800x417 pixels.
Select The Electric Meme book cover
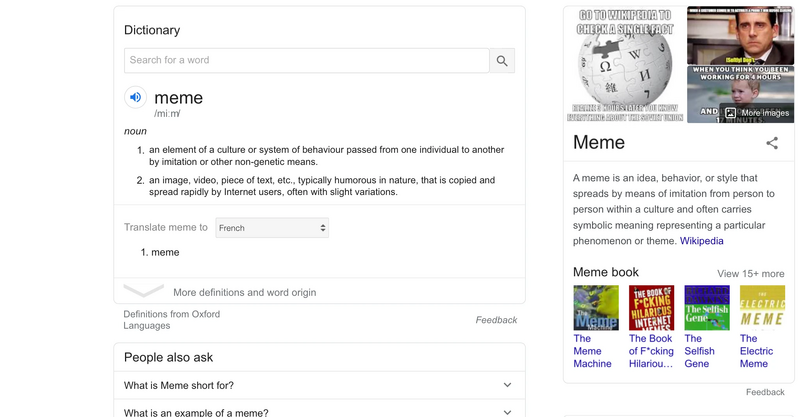[762, 308]
